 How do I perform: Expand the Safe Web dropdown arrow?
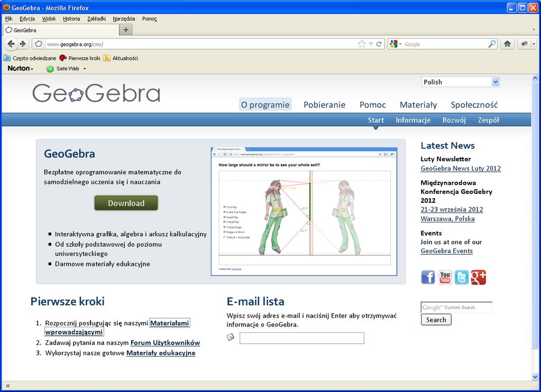point(85,69)
